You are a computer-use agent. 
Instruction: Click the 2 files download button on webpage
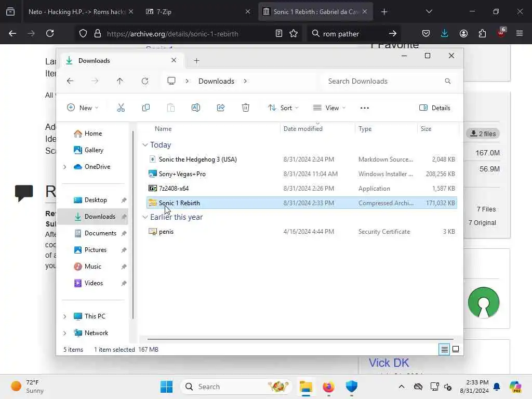(x=483, y=134)
